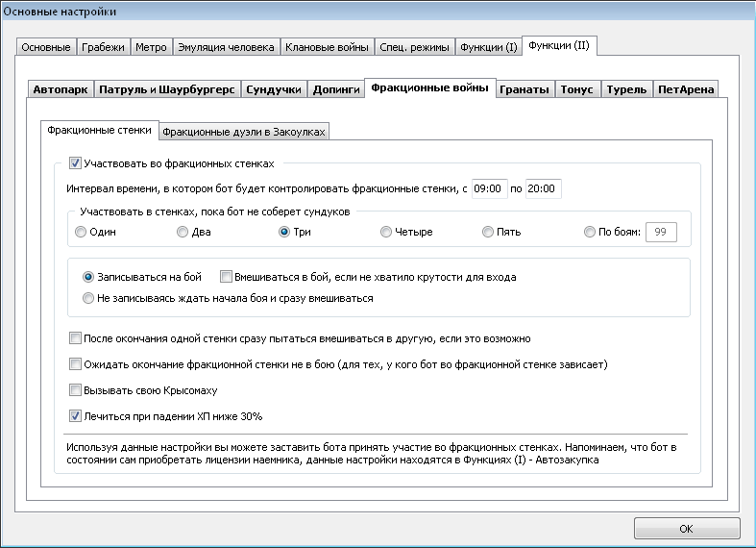Image resolution: width=756 pixels, height=548 pixels.
Task: Edit the end time field 20:00
Action: coord(543,188)
